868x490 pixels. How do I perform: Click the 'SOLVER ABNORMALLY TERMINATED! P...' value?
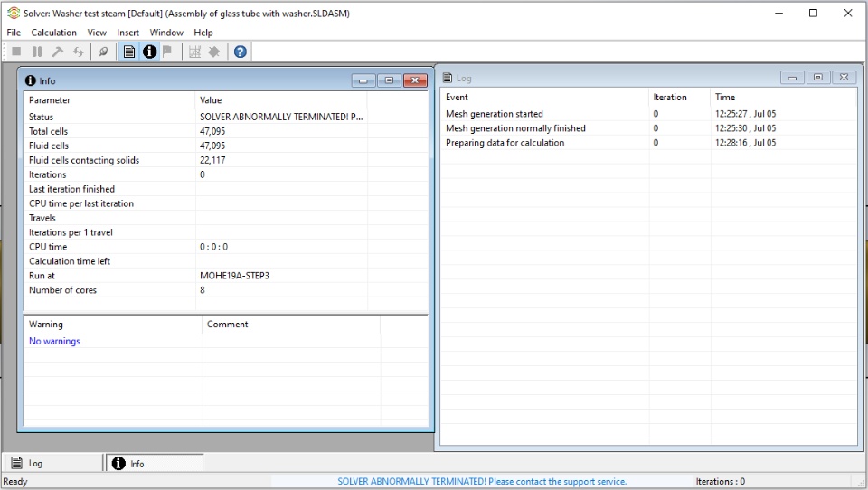point(281,117)
